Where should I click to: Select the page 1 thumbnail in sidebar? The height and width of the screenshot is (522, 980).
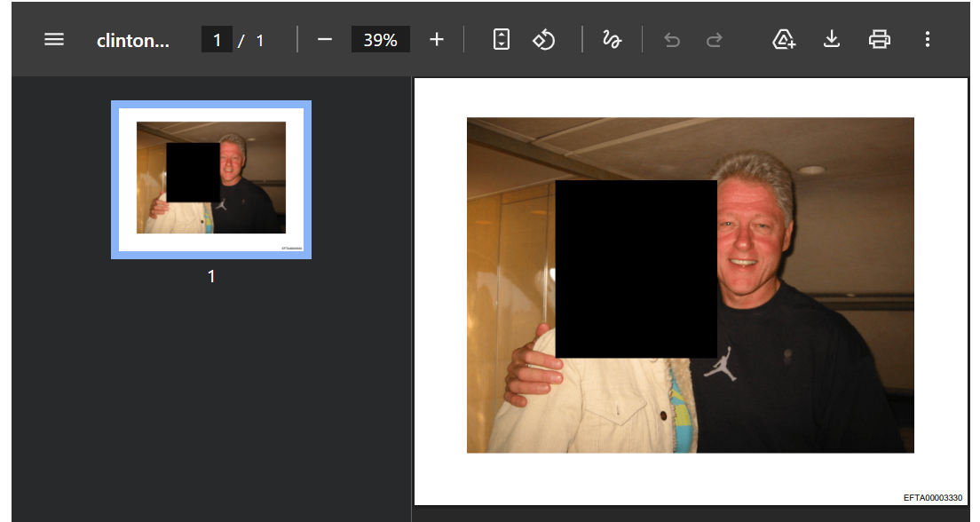tap(211, 179)
